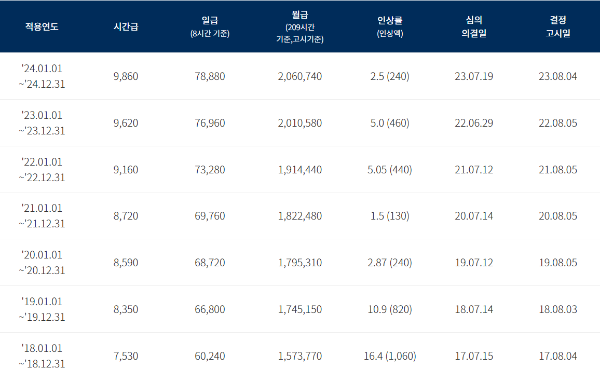
Task: Select announcement date 19.08.05
Action: click(x=558, y=263)
